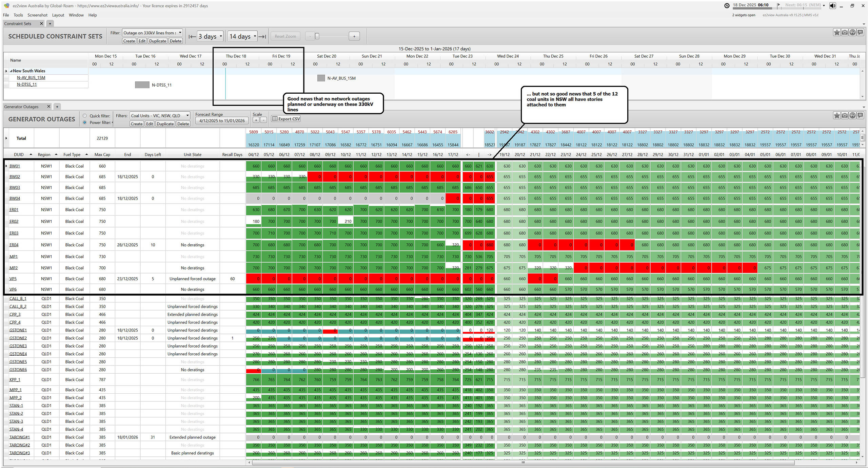This screenshot has width=868, height=468.
Task: Click favorite star icon in Constraint Sets panel
Action: 837,32
